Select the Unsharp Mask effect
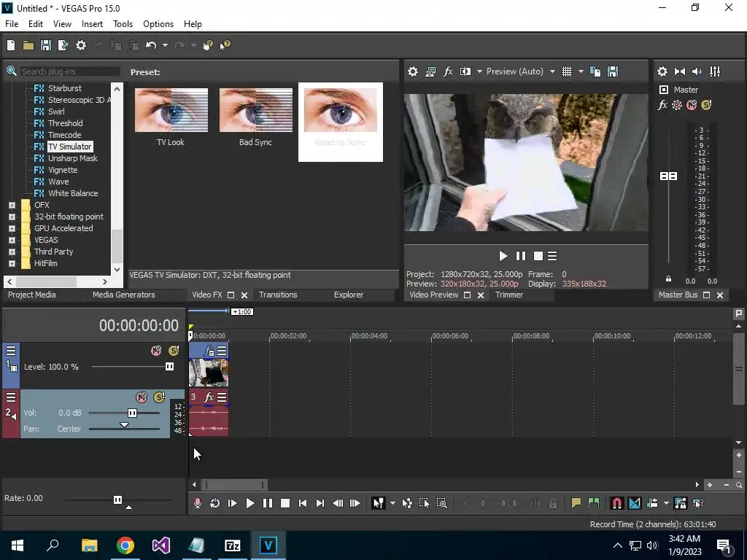 pyautogui.click(x=72, y=158)
